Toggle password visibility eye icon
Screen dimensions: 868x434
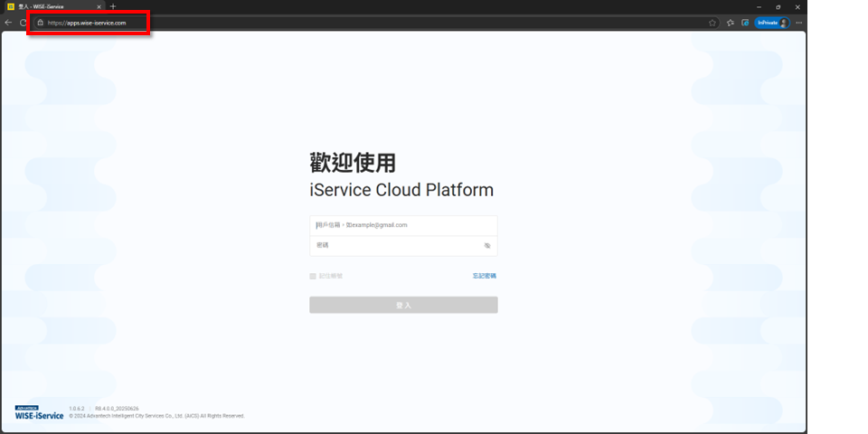pos(486,245)
